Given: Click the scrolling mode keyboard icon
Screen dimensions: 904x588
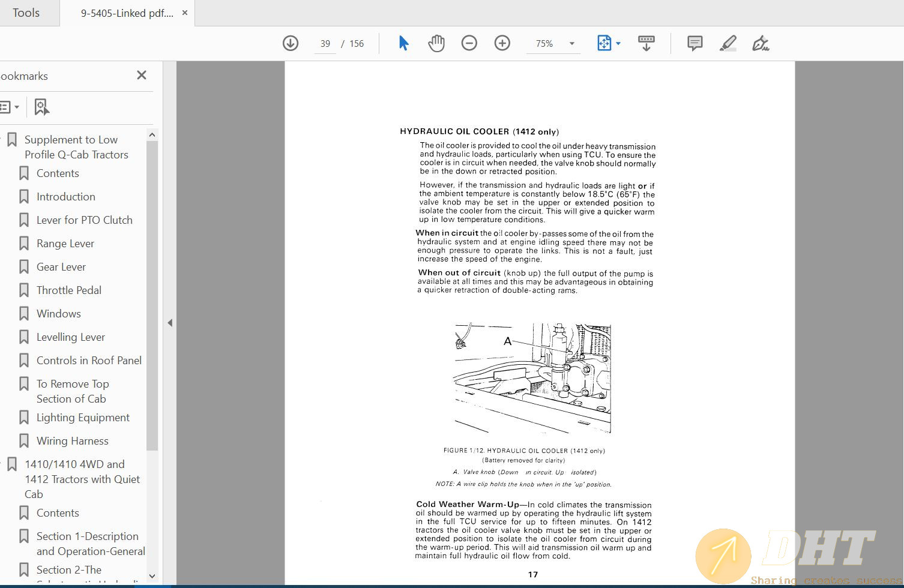Looking at the screenshot, I should point(646,43).
